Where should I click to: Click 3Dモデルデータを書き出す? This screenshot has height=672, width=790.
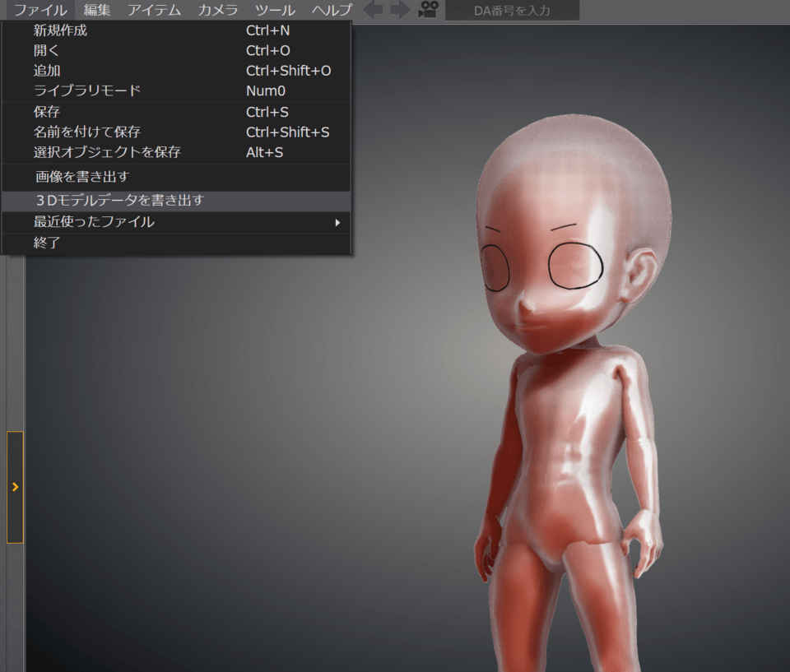click(x=120, y=201)
